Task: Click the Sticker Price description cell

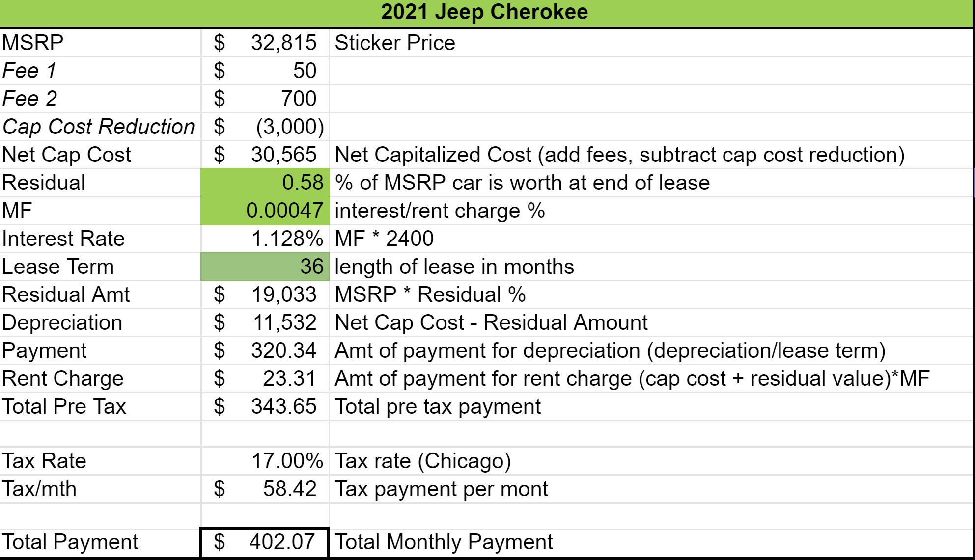Action: pyautogui.click(x=651, y=43)
